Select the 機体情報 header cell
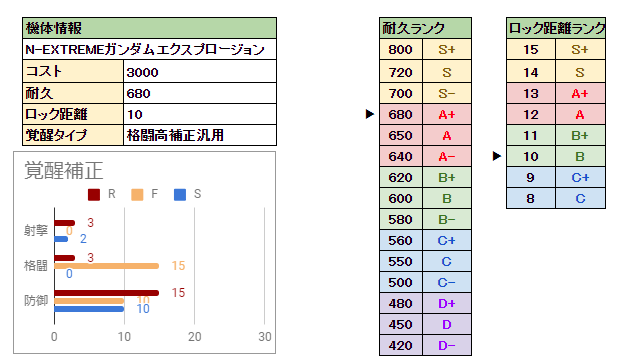 tap(149, 28)
